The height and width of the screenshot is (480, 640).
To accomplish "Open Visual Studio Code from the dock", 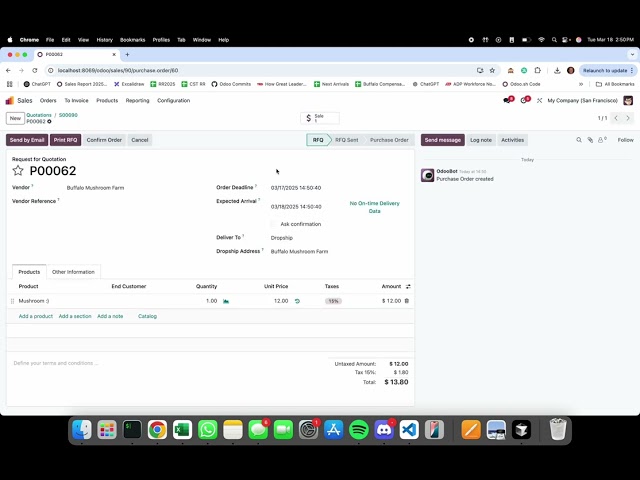I will click(x=409, y=430).
